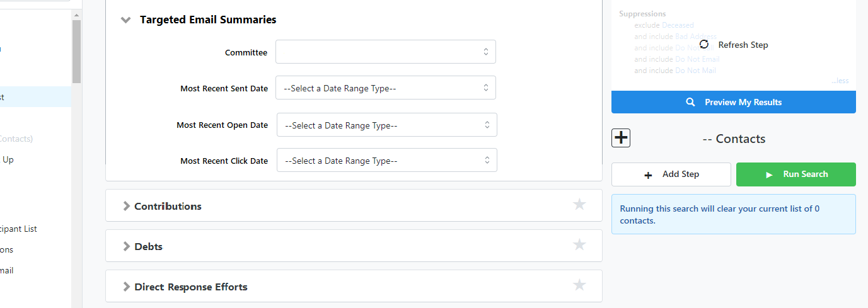Expand the Direct Response Efforts section

tap(126, 287)
